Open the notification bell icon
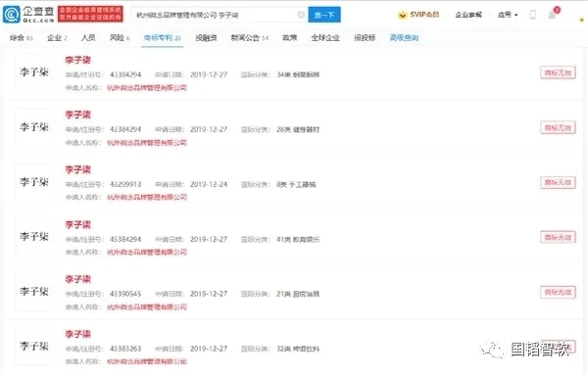The width and height of the screenshot is (588, 375). (x=552, y=15)
